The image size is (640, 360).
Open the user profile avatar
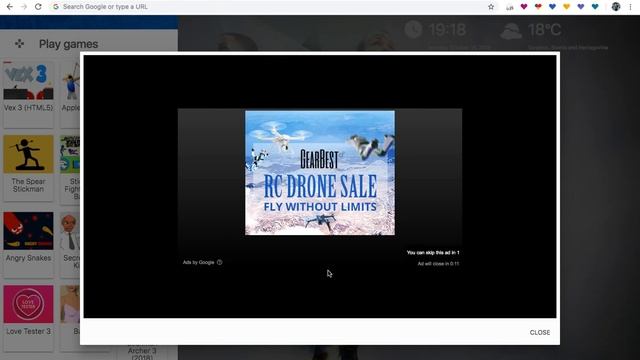pos(616,7)
